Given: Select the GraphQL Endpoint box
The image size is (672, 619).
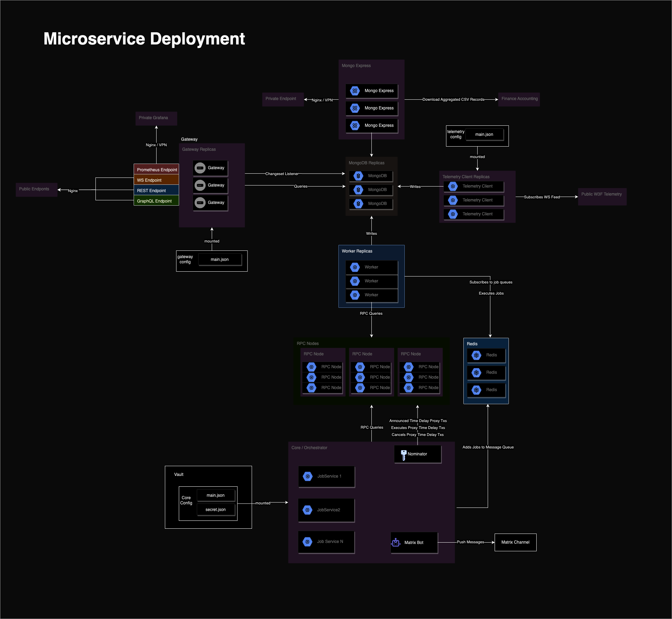Looking at the screenshot, I should coord(156,201).
